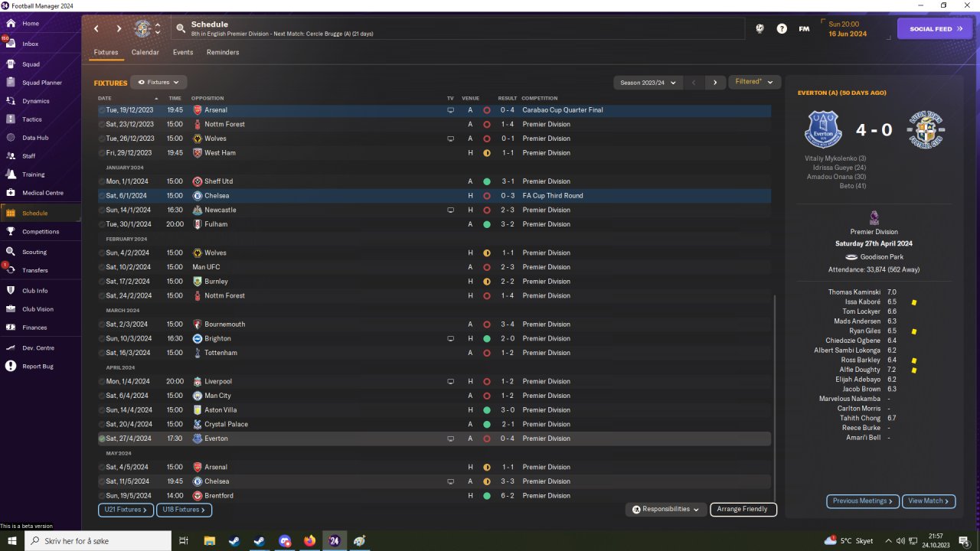The height and width of the screenshot is (551, 980).
Task: Open the Filtered dropdown
Action: point(754,82)
